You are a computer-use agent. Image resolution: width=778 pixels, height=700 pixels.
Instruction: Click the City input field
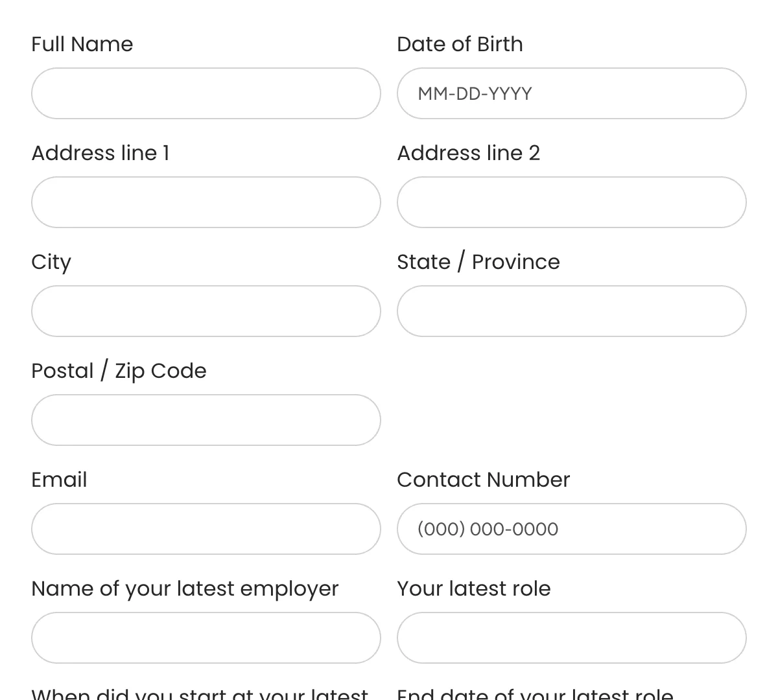[206, 311]
